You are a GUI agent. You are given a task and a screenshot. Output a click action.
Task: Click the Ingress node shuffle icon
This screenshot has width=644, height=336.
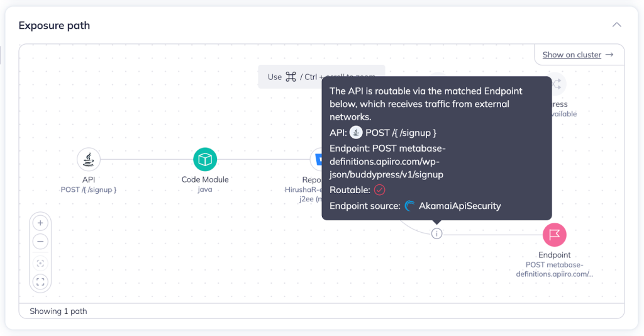557,84
